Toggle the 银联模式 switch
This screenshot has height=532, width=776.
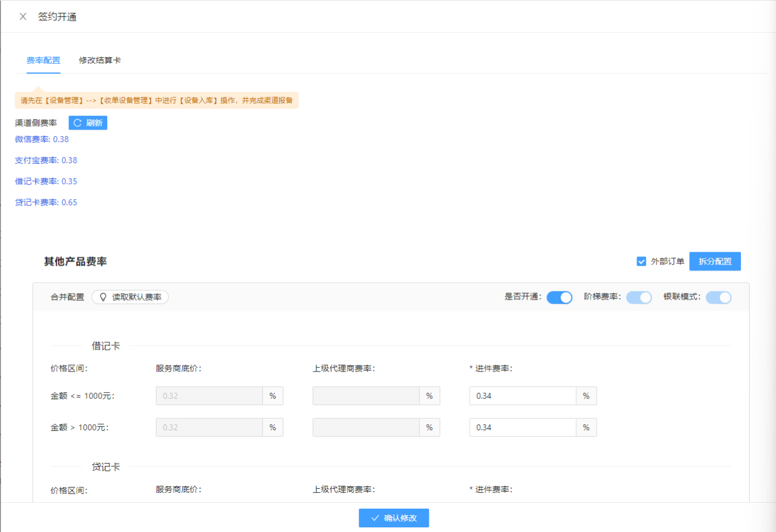(719, 297)
